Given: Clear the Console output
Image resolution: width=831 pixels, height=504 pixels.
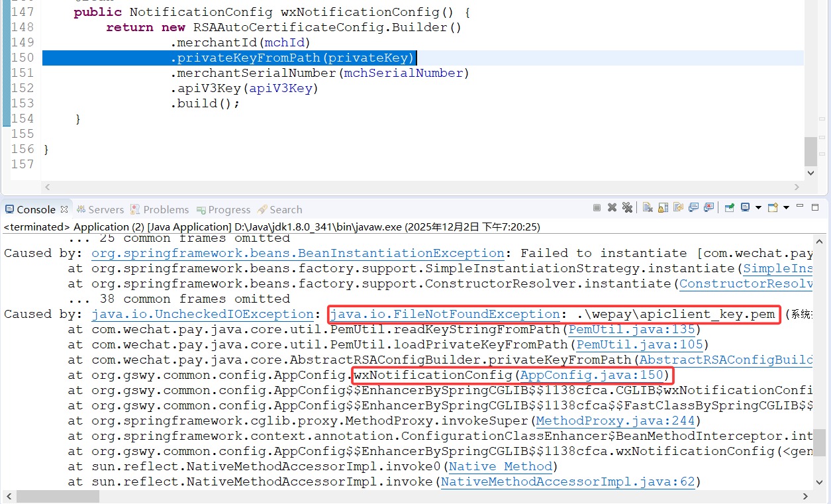Looking at the screenshot, I should pos(648,208).
